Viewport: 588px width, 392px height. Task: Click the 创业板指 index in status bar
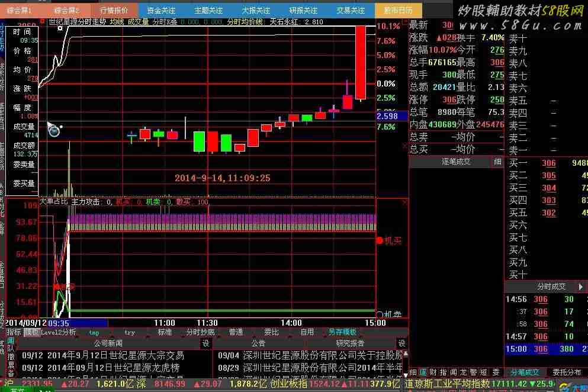[288, 384]
